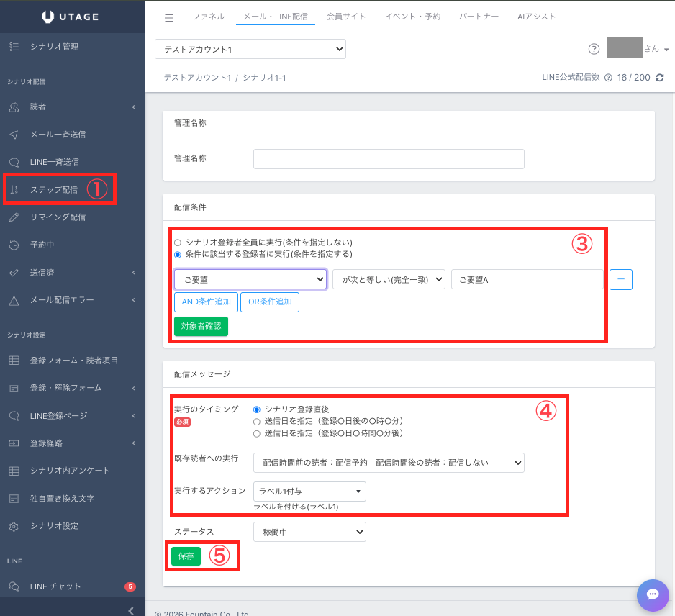Click the リマインダ配信 pencil icon
The height and width of the screenshot is (616, 675).
14,217
